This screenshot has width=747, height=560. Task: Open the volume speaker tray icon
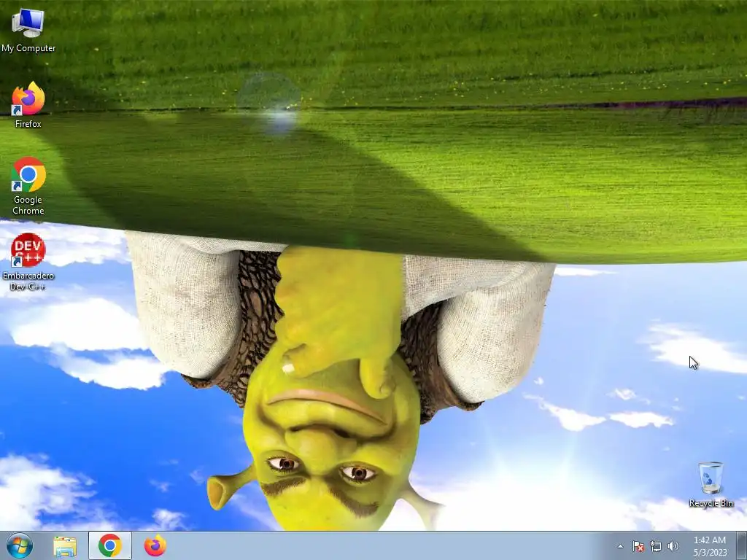click(x=673, y=546)
